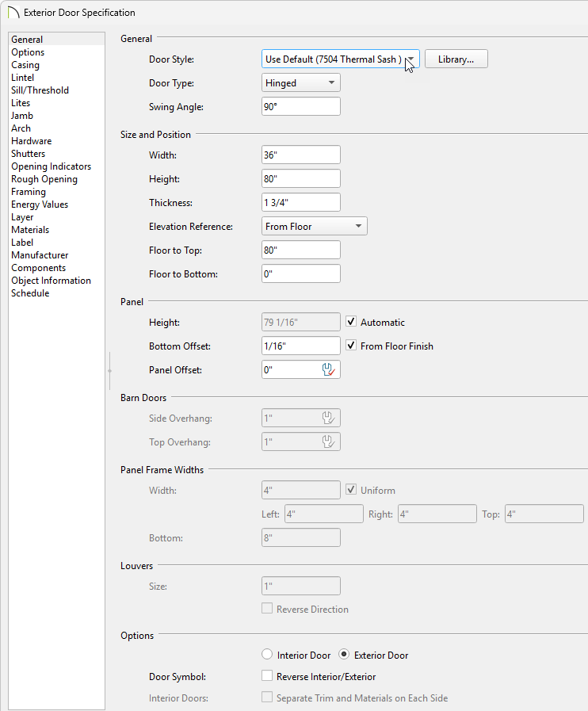Toggle the Uniform frame width checkbox

coord(351,489)
